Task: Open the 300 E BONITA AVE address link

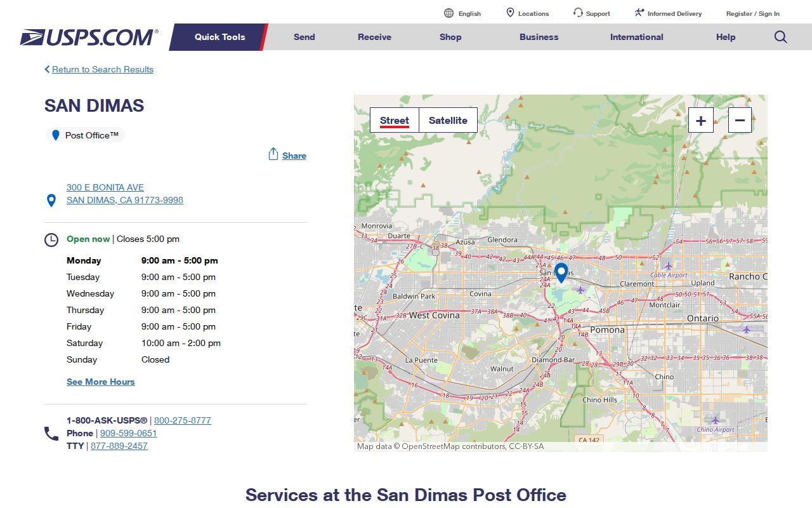Action: [105, 187]
